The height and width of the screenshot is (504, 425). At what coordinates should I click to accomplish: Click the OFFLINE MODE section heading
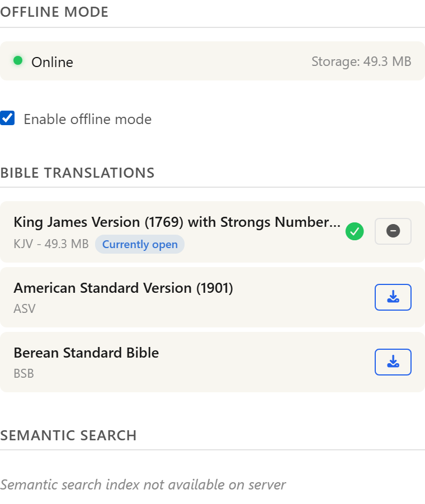54,12
